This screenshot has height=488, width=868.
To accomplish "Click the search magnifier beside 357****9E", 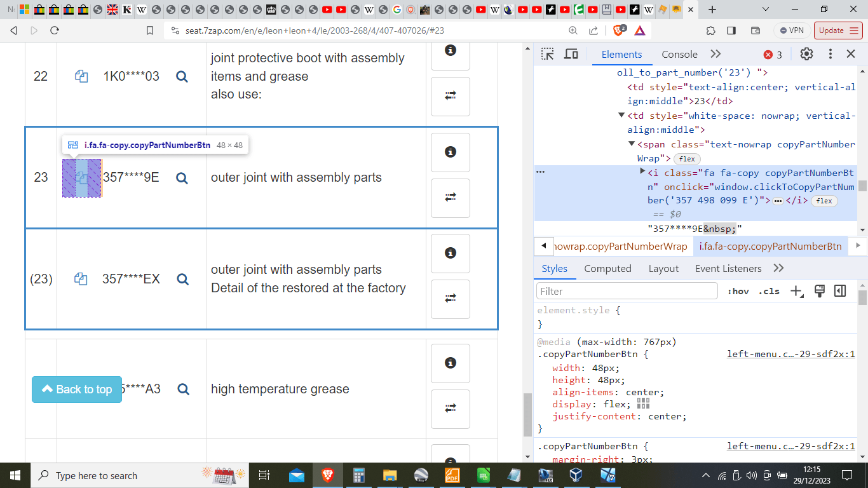I will coord(182,178).
